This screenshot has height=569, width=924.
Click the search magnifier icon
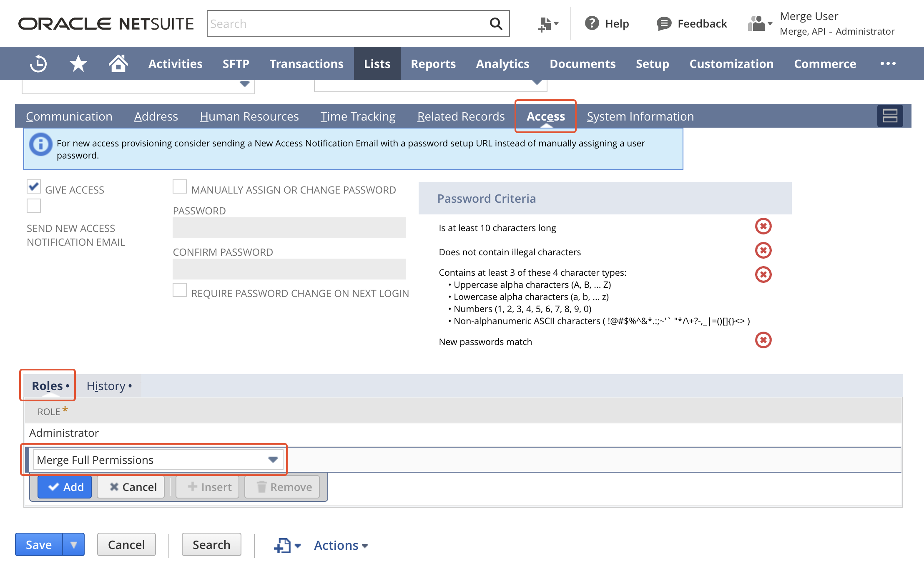tap(496, 23)
